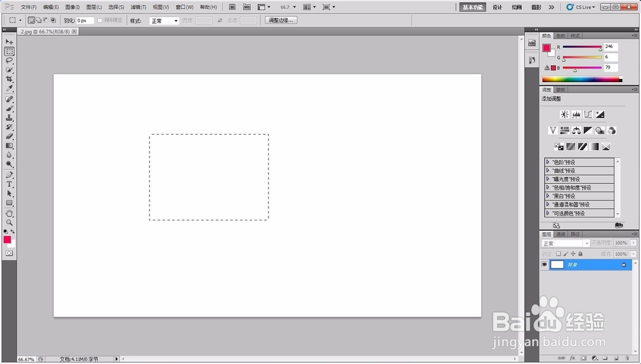Viewport: 641px width, 364px height.
Task: Select the Blur tool
Action: [x=9, y=155]
